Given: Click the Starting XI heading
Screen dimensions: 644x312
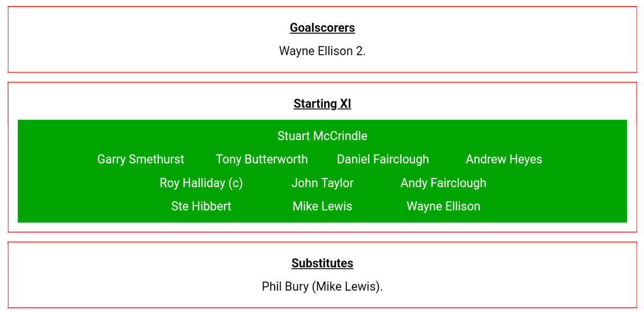Looking at the screenshot, I should point(322,103).
